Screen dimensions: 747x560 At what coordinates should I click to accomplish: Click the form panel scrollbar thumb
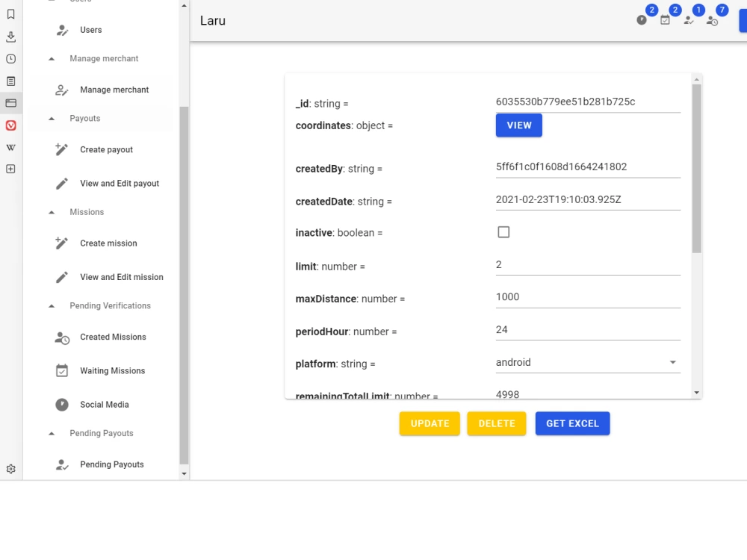tap(696, 169)
